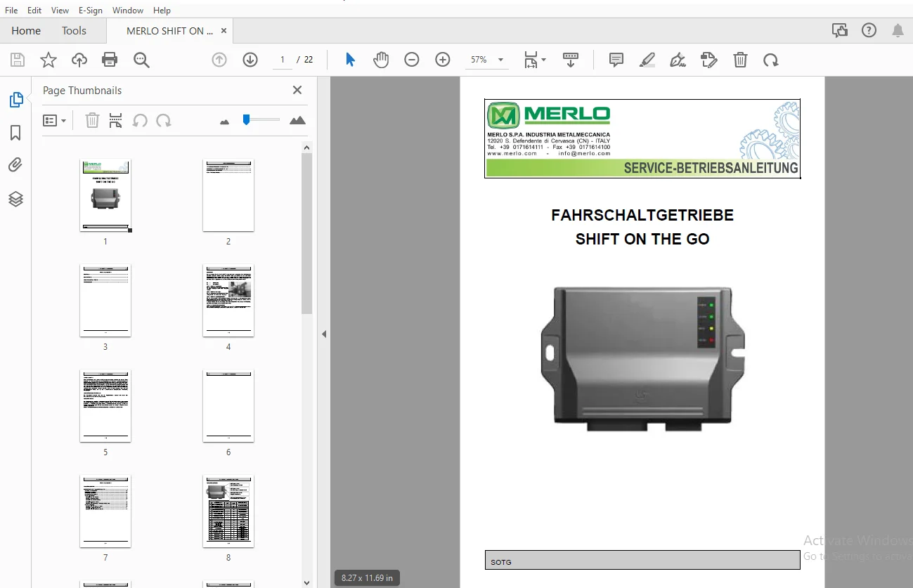Open the Sign document pen tool

[678, 60]
